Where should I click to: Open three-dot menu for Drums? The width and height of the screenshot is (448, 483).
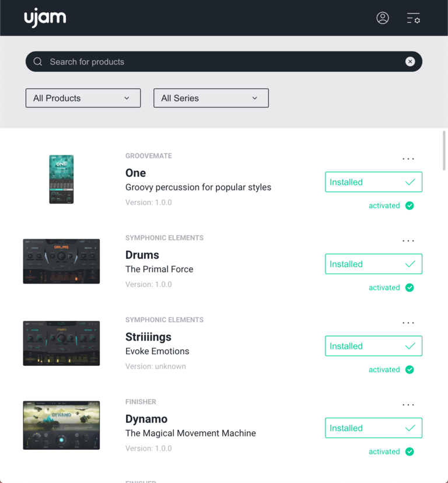[408, 241]
